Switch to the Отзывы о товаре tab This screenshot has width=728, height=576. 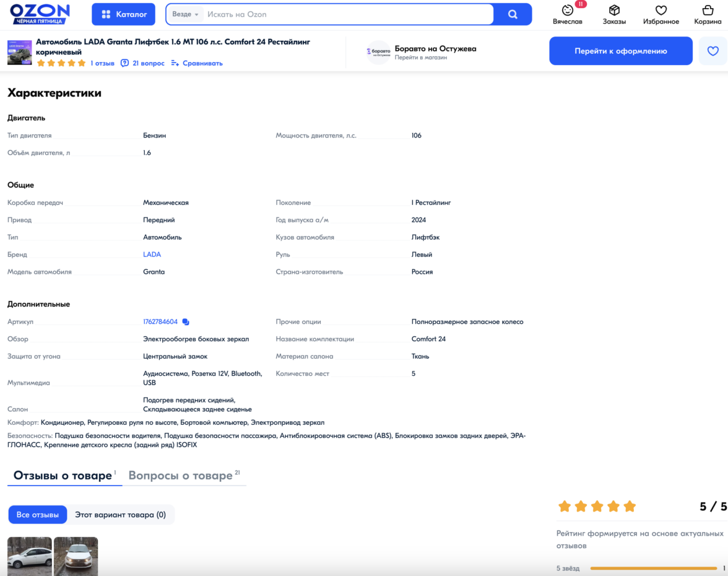tap(64, 476)
